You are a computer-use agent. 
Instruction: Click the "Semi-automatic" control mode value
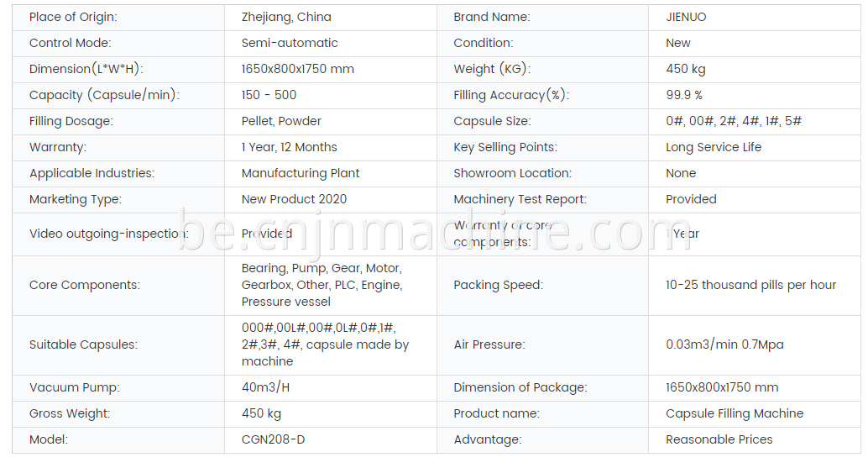click(290, 43)
